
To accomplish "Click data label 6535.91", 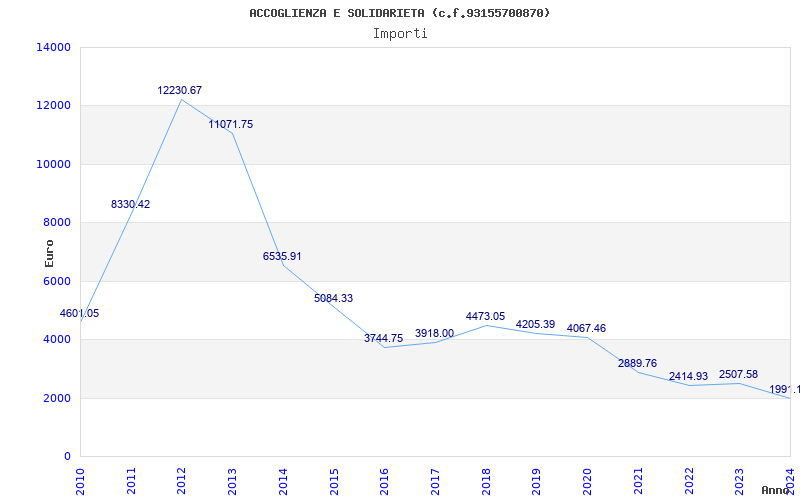I will (282, 257).
